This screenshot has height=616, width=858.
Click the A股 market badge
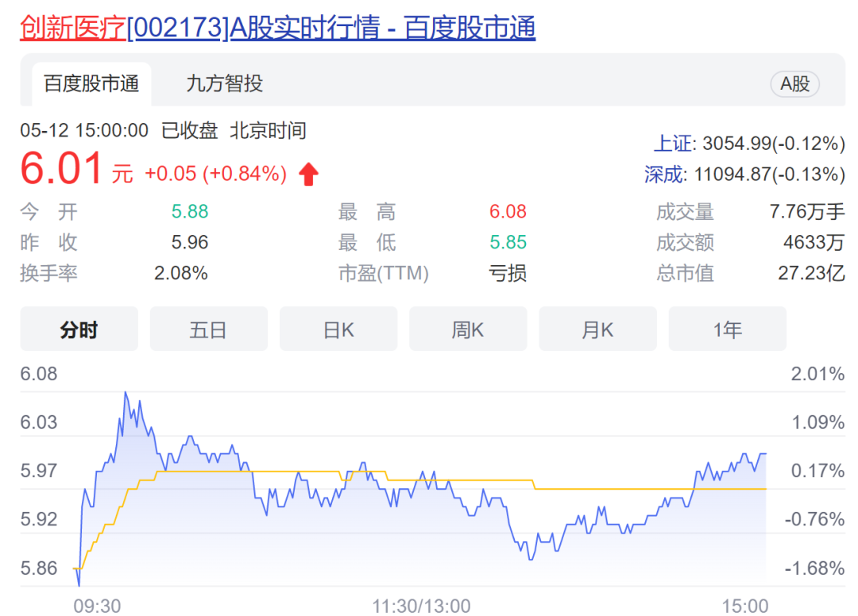tap(794, 84)
